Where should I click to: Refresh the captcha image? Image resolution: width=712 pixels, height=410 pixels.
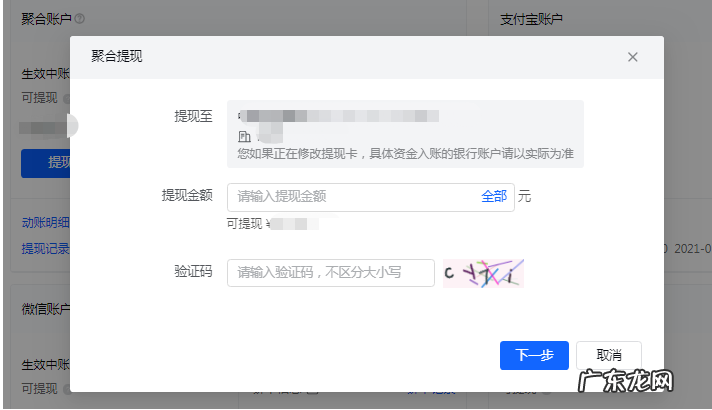click(483, 273)
